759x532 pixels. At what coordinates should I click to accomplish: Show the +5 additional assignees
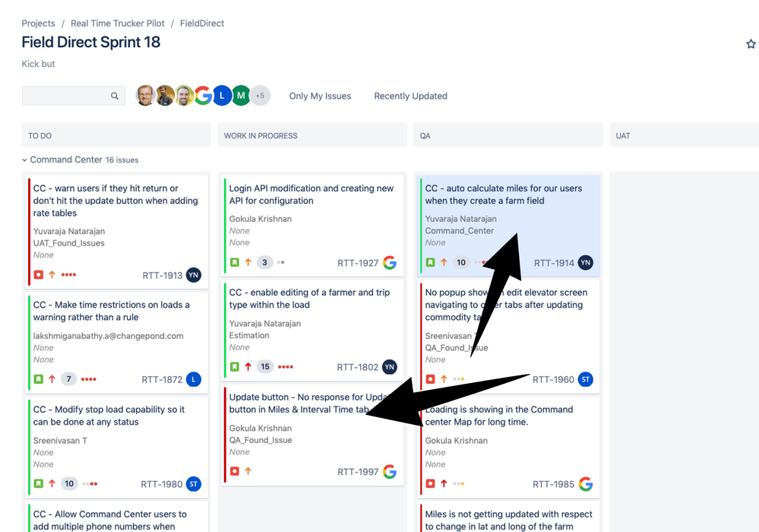point(260,95)
